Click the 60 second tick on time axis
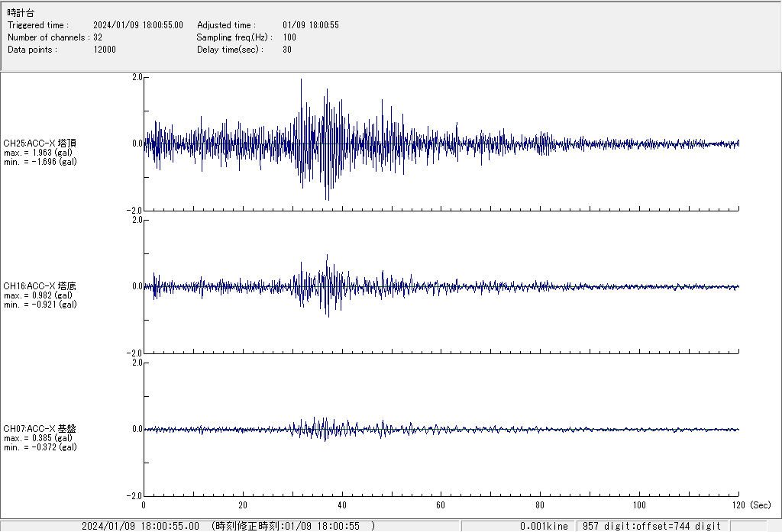Image resolution: width=782 pixels, height=532 pixels. click(441, 505)
